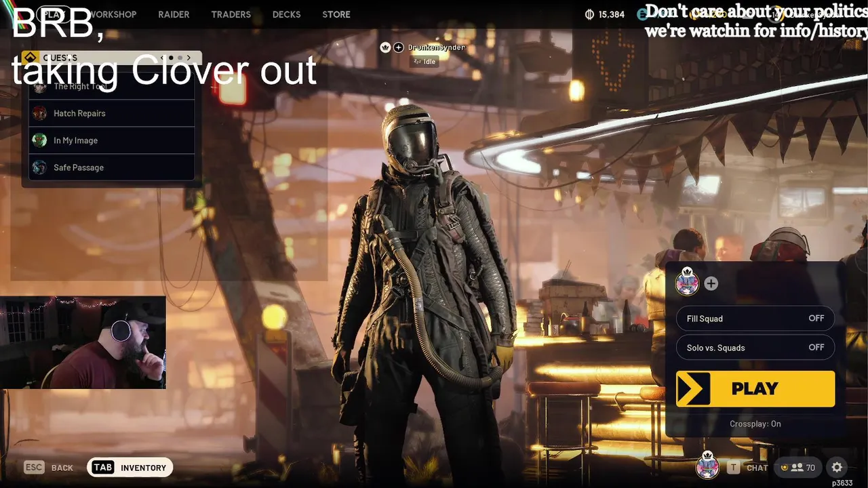Open the Workshop tab
Viewport: 868px width, 488px height.
(x=112, y=14)
